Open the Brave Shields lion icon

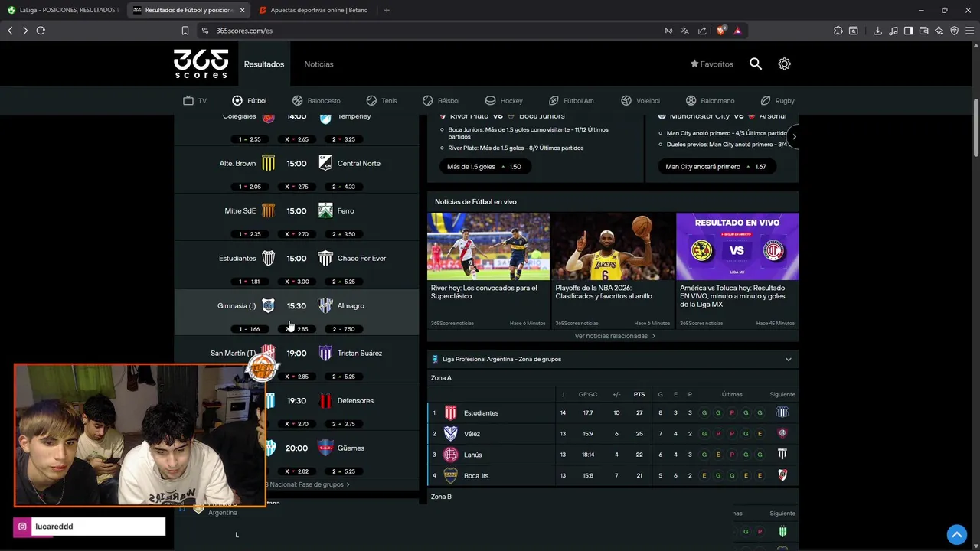(x=721, y=31)
